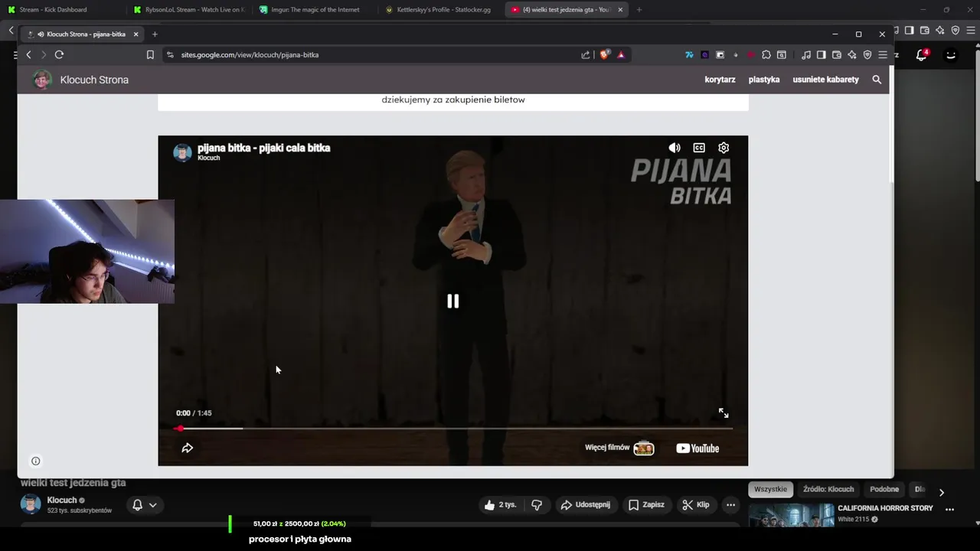Click the Klip clip button

696,505
